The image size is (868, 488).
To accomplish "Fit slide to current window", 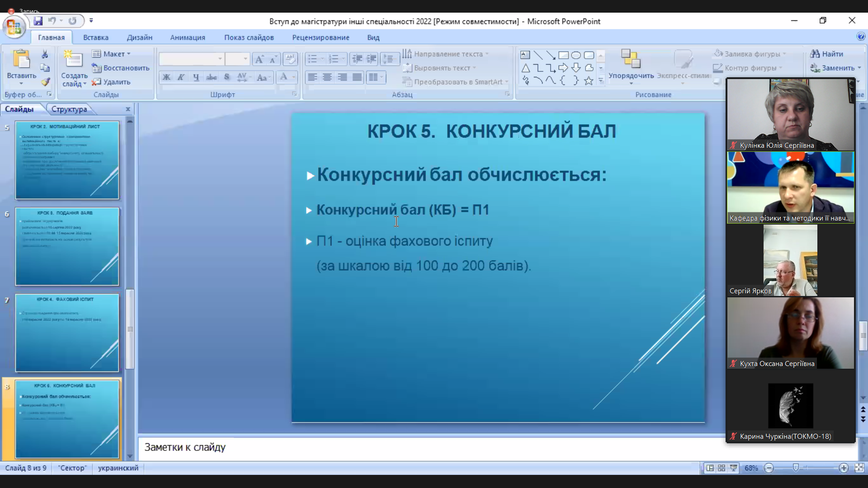I will click(859, 468).
